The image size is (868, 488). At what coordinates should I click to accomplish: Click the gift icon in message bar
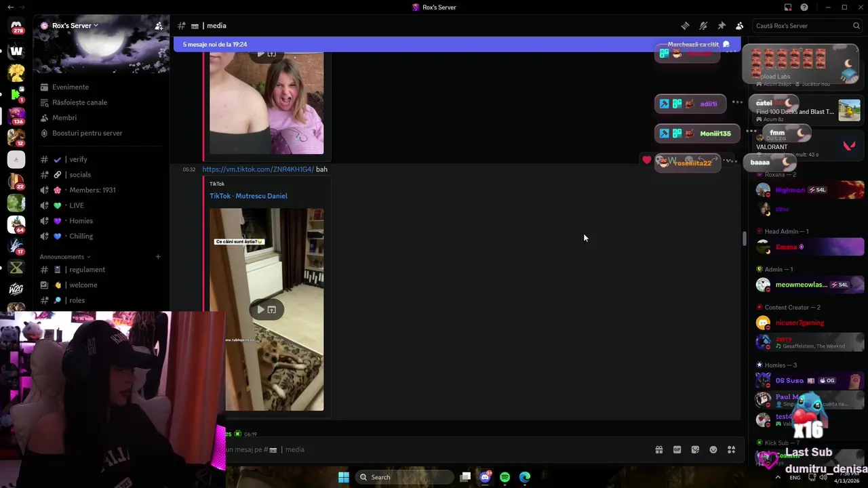point(658,449)
